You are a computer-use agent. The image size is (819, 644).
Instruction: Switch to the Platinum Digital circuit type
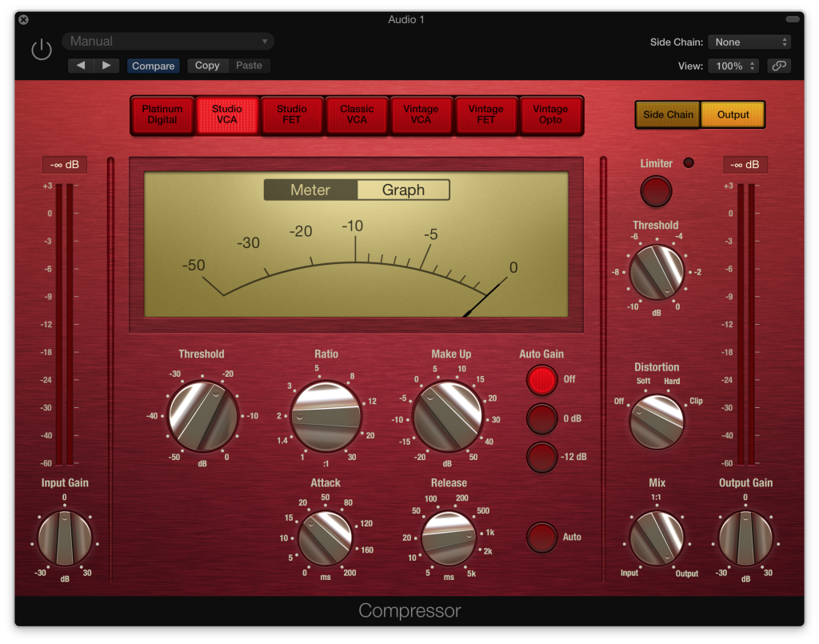tap(162, 114)
